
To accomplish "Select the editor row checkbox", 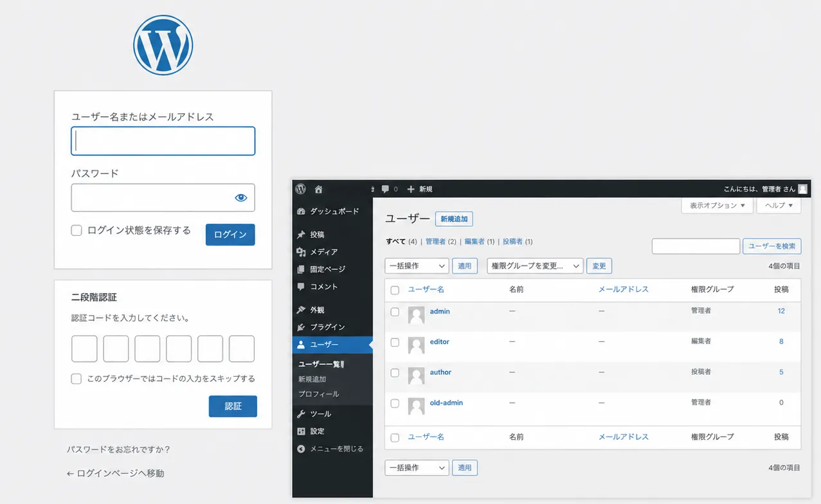I will (x=395, y=342).
